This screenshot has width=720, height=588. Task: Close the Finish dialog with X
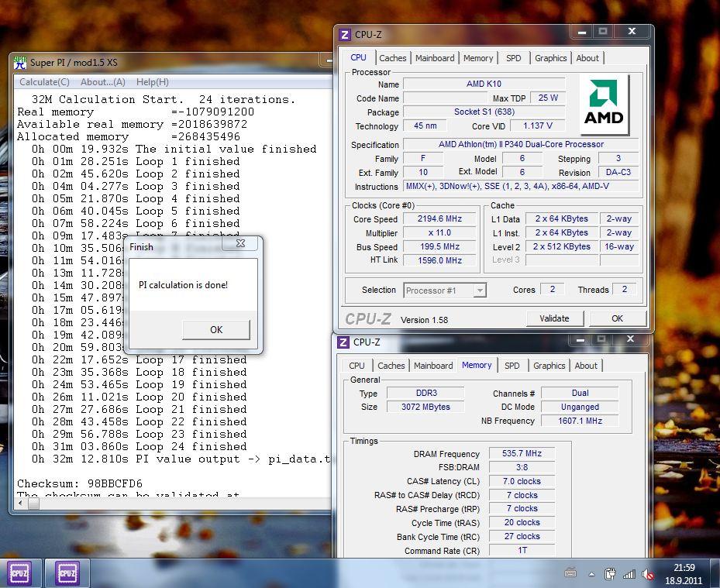[x=240, y=243]
